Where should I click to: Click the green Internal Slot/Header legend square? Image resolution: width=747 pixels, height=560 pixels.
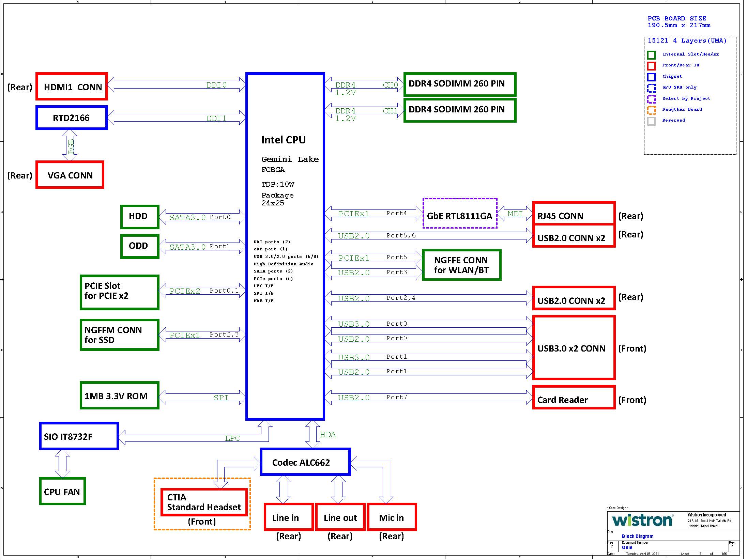(x=651, y=55)
